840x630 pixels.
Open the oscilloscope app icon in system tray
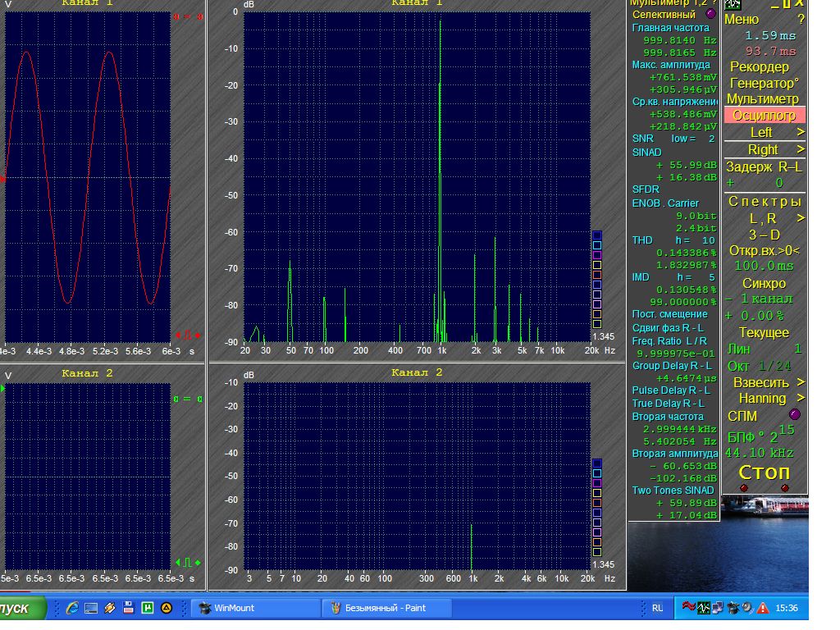click(704, 608)
